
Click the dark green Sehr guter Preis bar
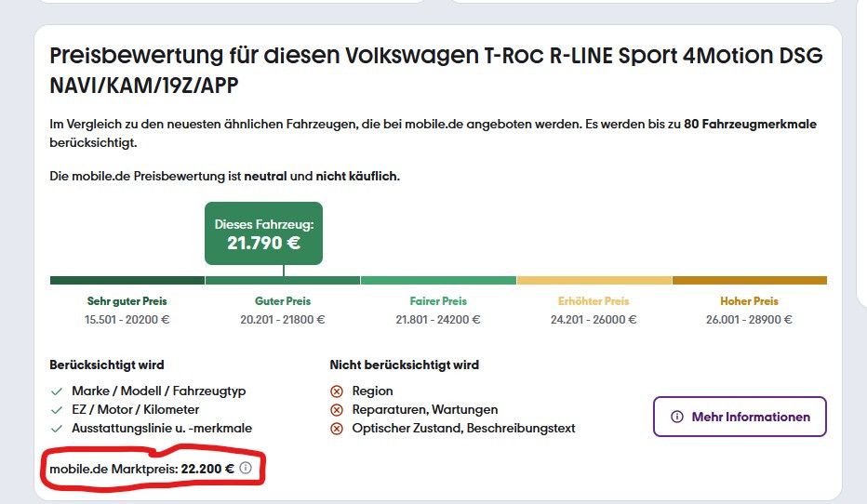tap(127, 280)
